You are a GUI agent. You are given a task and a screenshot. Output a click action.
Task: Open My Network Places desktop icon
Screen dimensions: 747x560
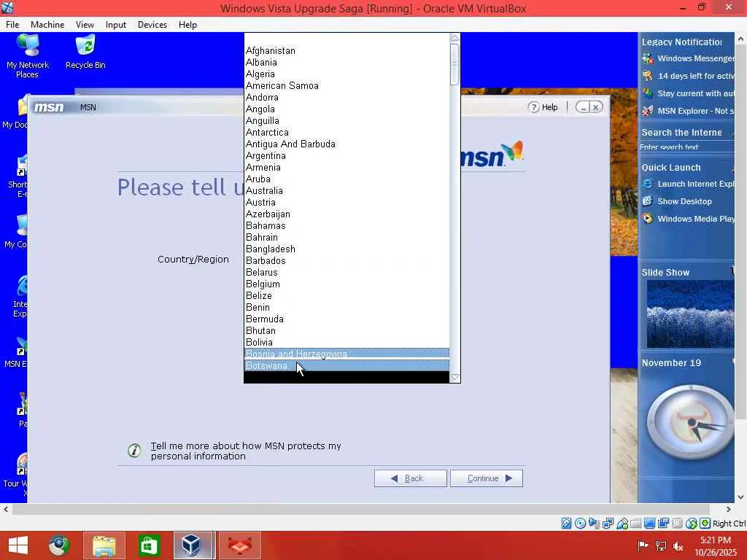(28, 56)
